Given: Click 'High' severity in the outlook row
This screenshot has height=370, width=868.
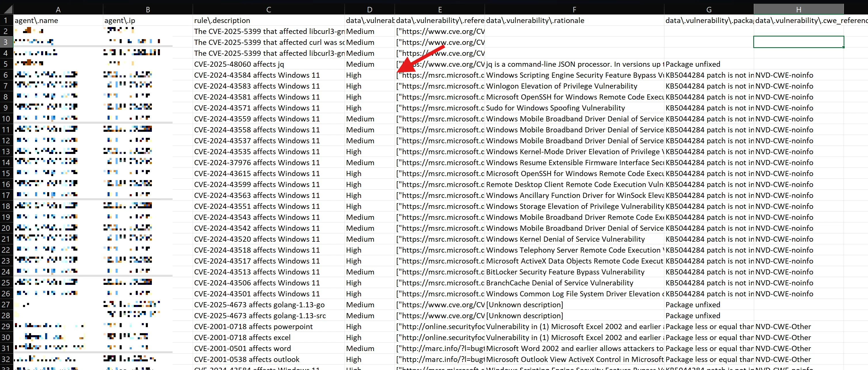Looking at the screenshot, I should point(370,359).
